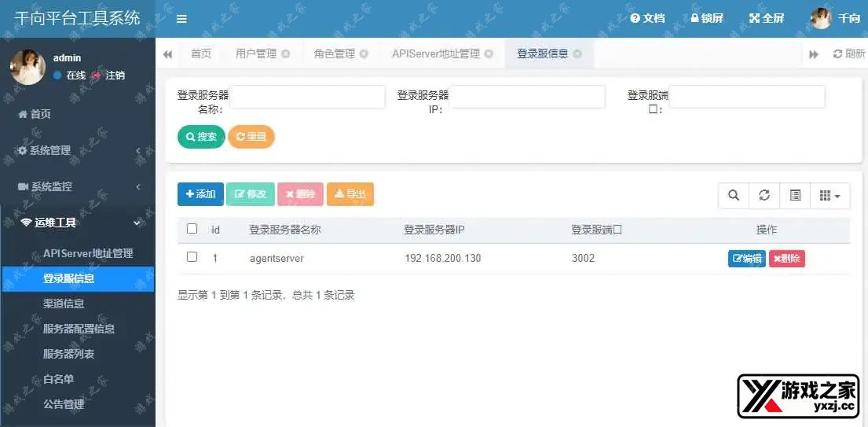Click the agentserver name cell
Viewport: 868px width, 427px height.
click(x=277, y=258)
